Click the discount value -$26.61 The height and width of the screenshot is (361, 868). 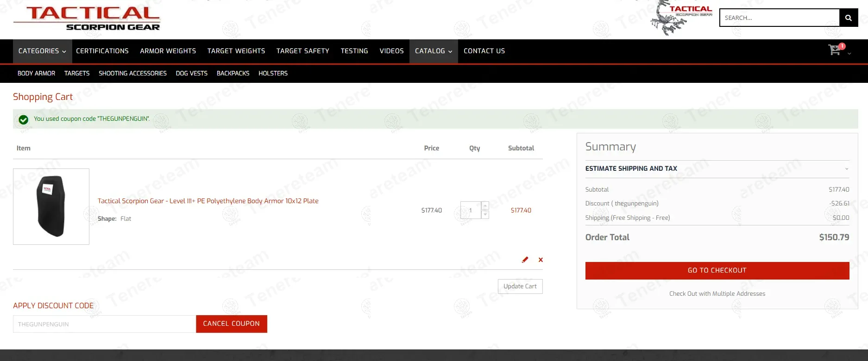tap(839, 203)
